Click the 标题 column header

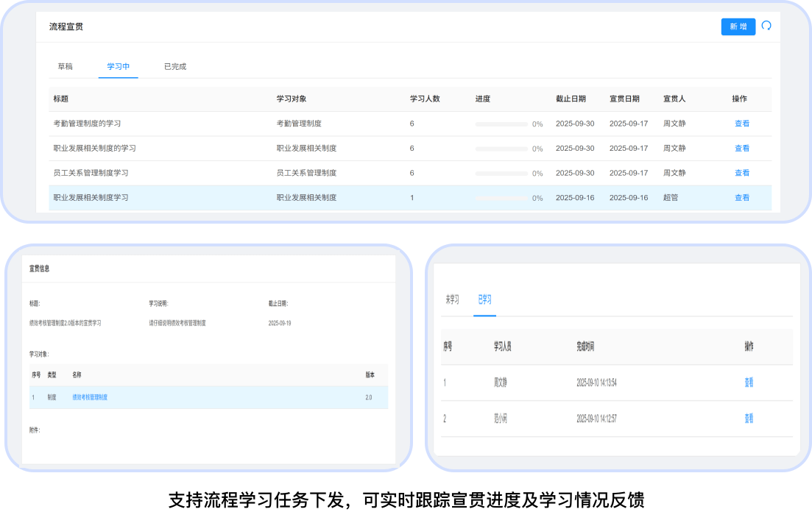(61, 99)
